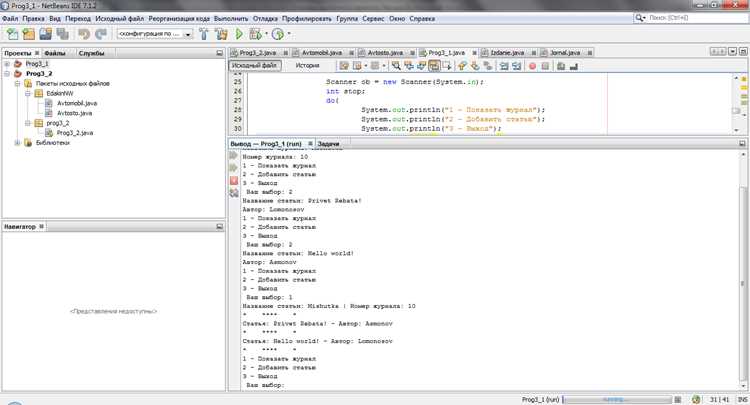Expand the Библиотеки node
Screen dimensions: 750x405
[x=17, y=142]
